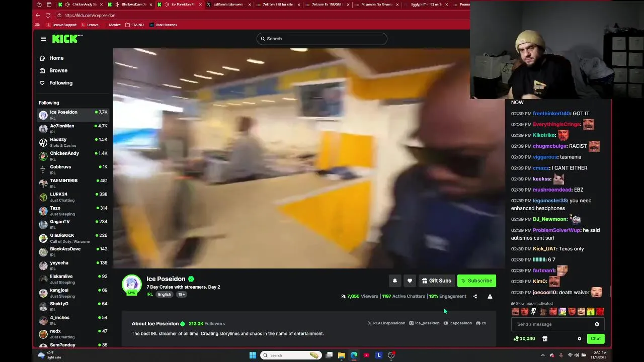Screen dimensions: 644x362
Task: Open TAEMIN1998 channel in Following list
Action: click(73, 183)
